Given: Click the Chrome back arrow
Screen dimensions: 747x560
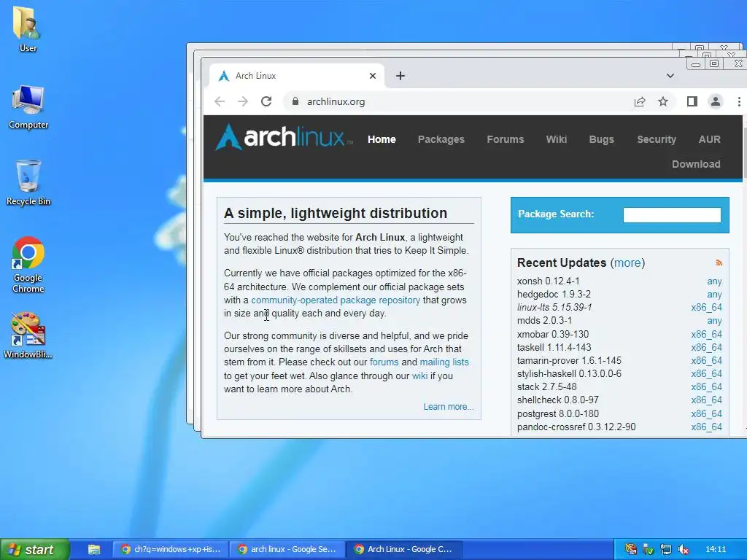Looking at the screenshot, I should (220, 101).
